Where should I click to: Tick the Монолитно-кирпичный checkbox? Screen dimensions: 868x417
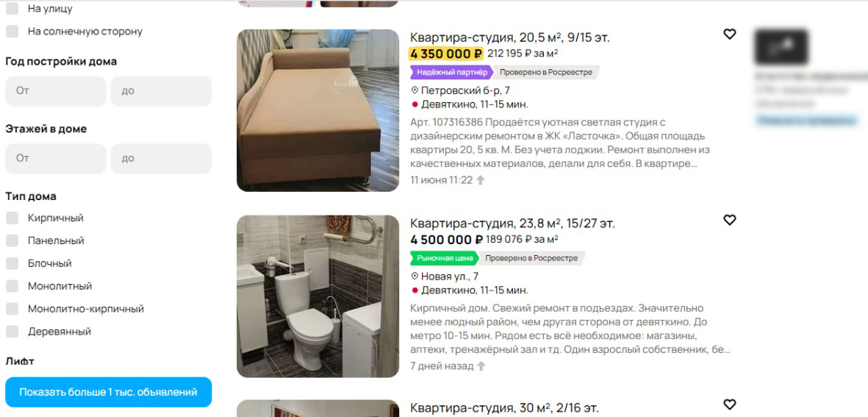coord(12,309)
